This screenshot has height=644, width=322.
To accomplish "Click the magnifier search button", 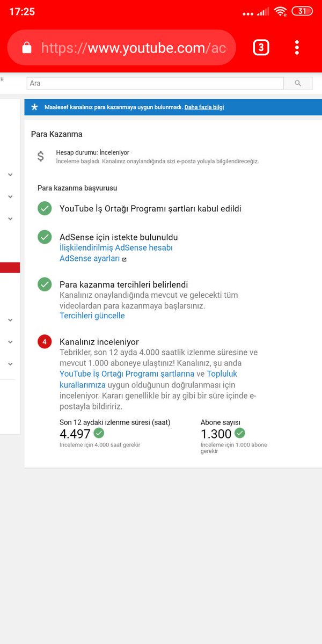I will (x=298, y=83).
